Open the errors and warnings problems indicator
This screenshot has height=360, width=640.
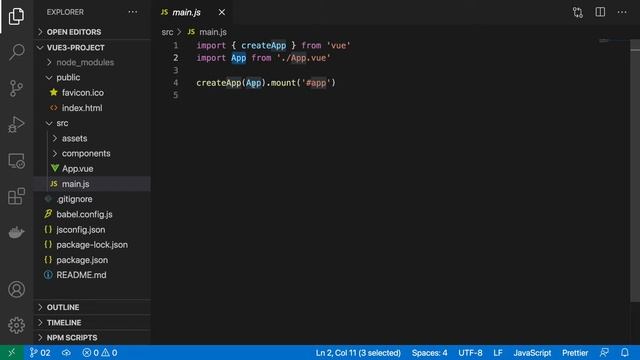(100, 353)
